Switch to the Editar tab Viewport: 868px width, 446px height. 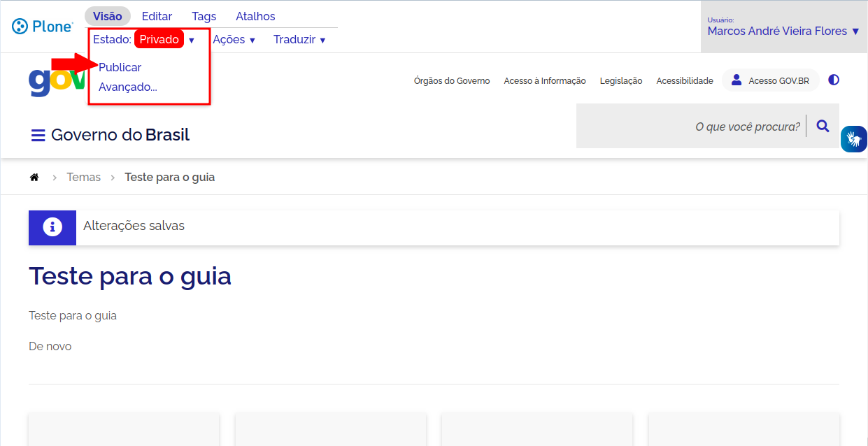157,15
